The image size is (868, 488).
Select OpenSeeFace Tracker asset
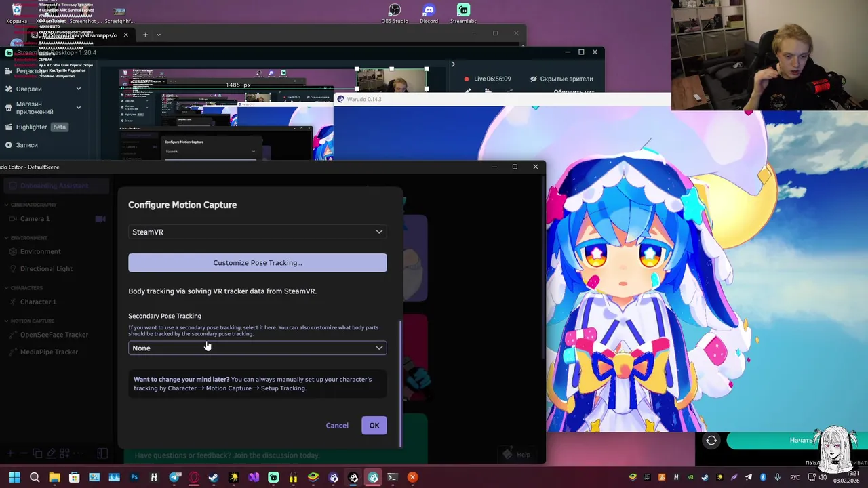[x=54, y=335]
